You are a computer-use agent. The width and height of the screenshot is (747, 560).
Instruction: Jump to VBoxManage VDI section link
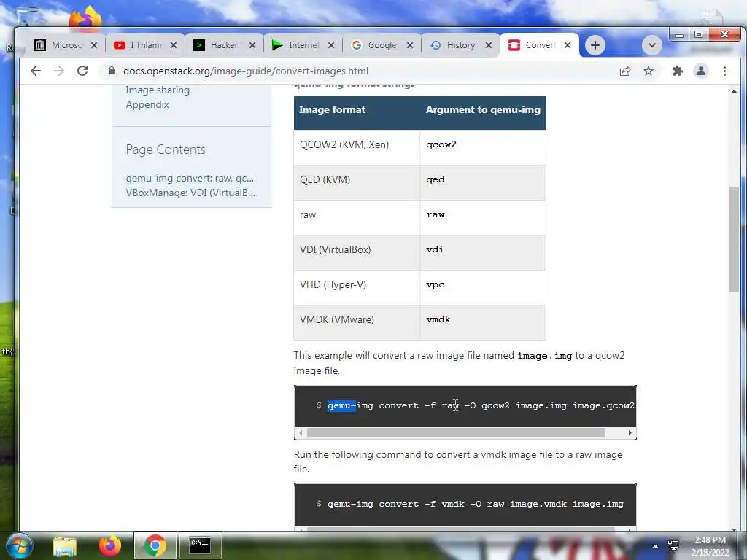tap(190, 192)
